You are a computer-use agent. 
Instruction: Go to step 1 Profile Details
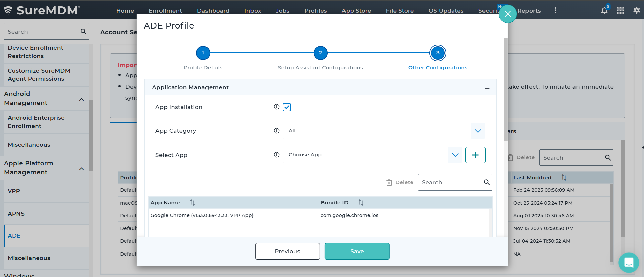click(203, 53)
